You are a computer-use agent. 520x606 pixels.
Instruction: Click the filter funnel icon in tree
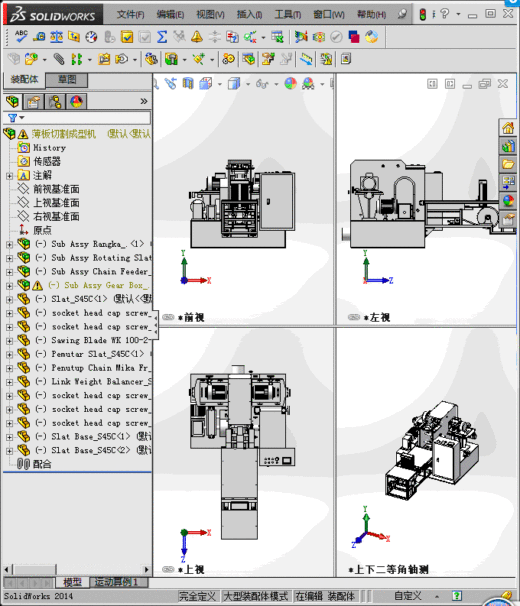(12, 117)
